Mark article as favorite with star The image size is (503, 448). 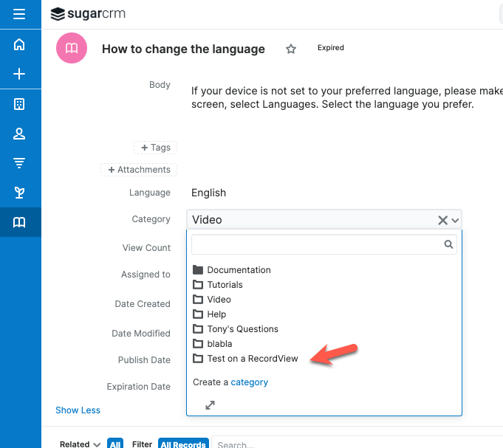(291, 49)
